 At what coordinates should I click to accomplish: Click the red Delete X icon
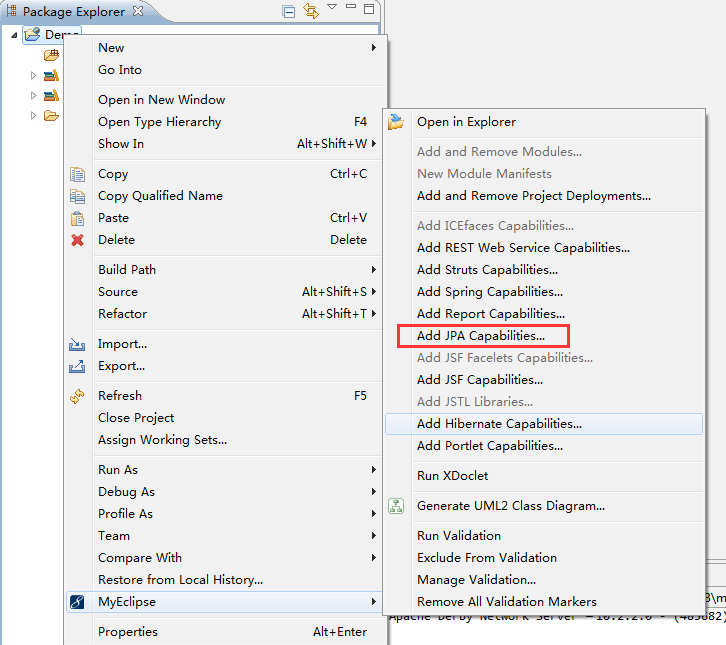tap(77, 240)
